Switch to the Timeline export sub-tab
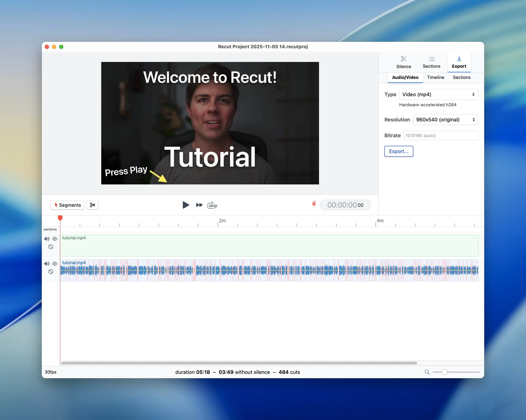Viewport: 526px width, 420px height. click(x=436, y=77)
